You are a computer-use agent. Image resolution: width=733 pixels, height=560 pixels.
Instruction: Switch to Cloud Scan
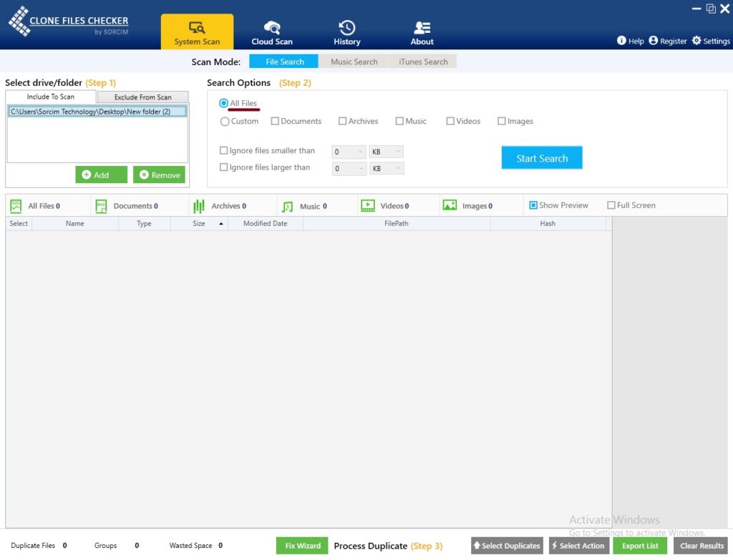(271, 31)
